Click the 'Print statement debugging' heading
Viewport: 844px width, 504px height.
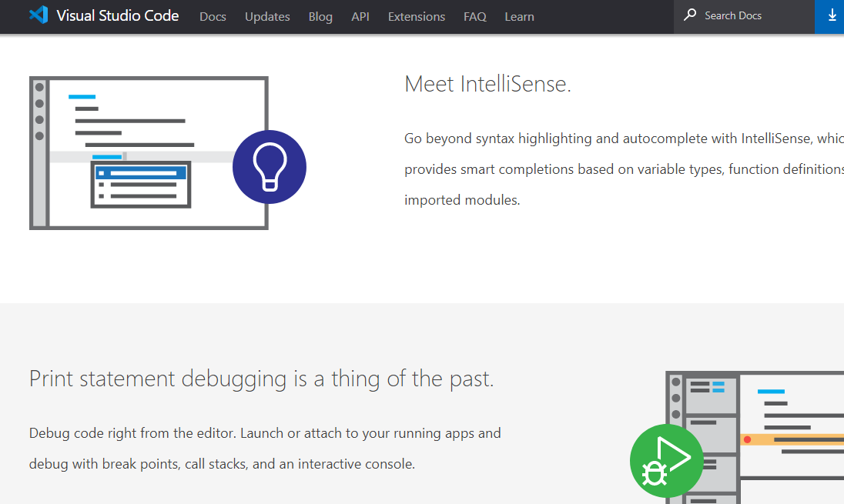(261, 379)
